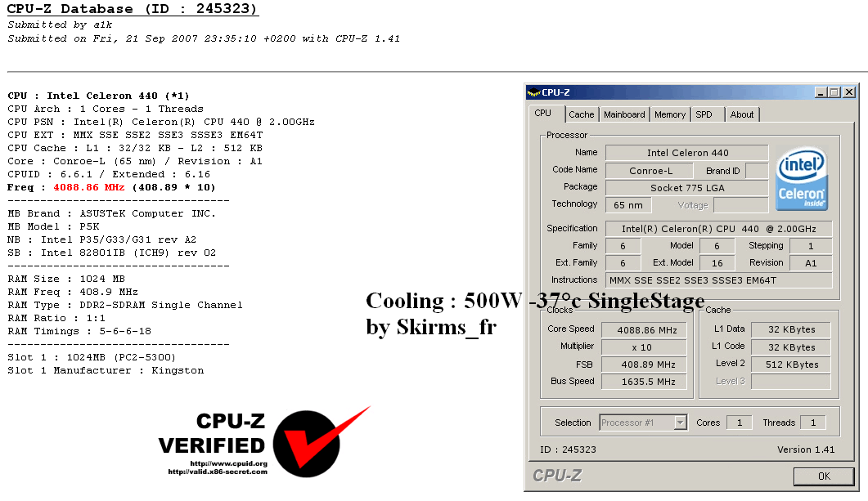
Task: Close the CPU-Z window
Action: (x=848, y=92)
